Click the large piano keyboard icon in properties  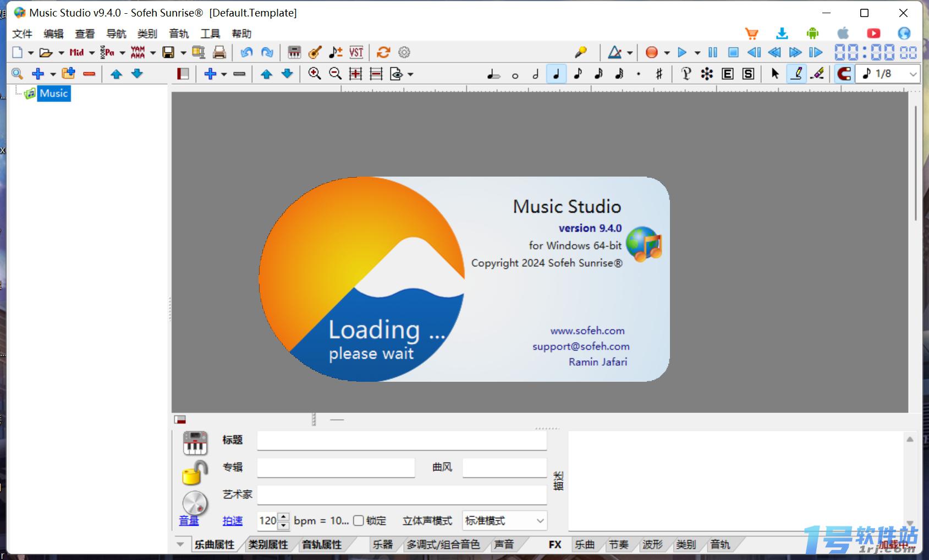coord(195,443)
